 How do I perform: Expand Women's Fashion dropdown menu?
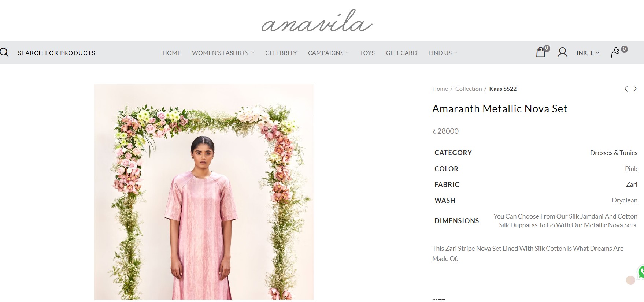223,53
